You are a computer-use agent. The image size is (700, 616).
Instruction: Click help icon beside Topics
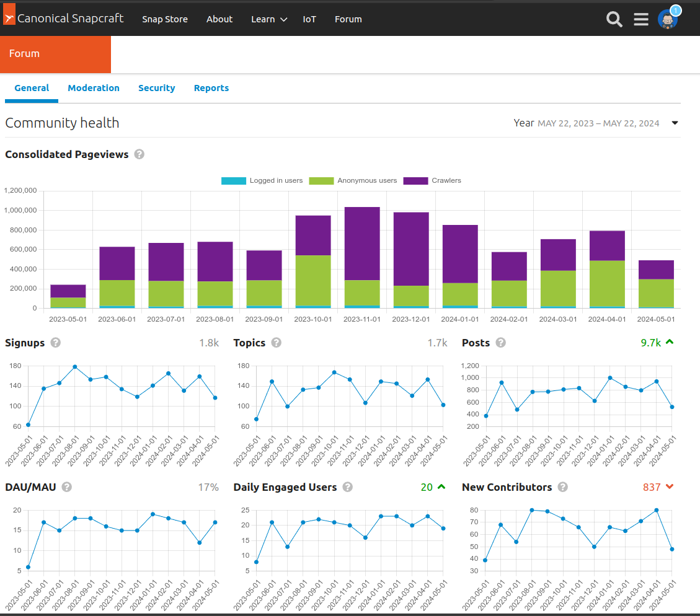tap(277, 343)
